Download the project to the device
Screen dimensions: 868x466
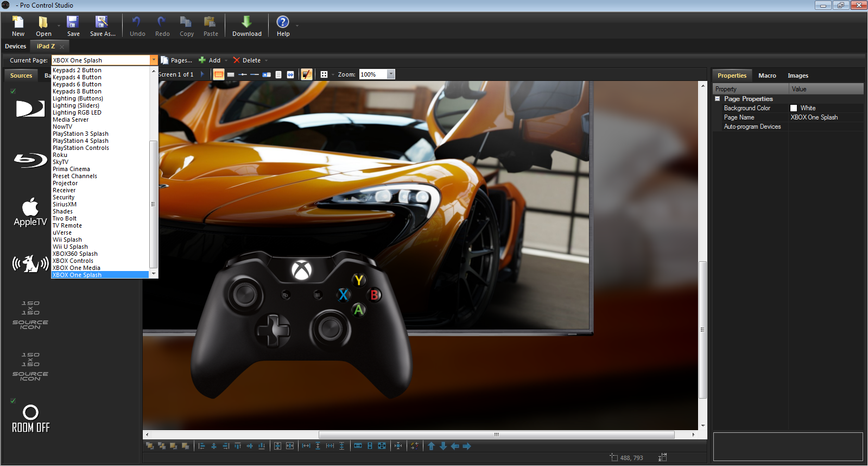point(247,26)
